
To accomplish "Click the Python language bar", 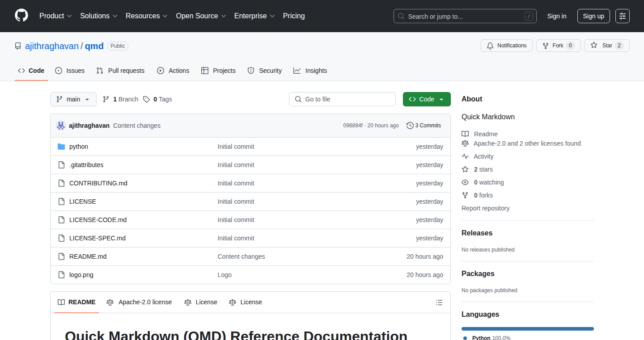I will click(528, 329).
